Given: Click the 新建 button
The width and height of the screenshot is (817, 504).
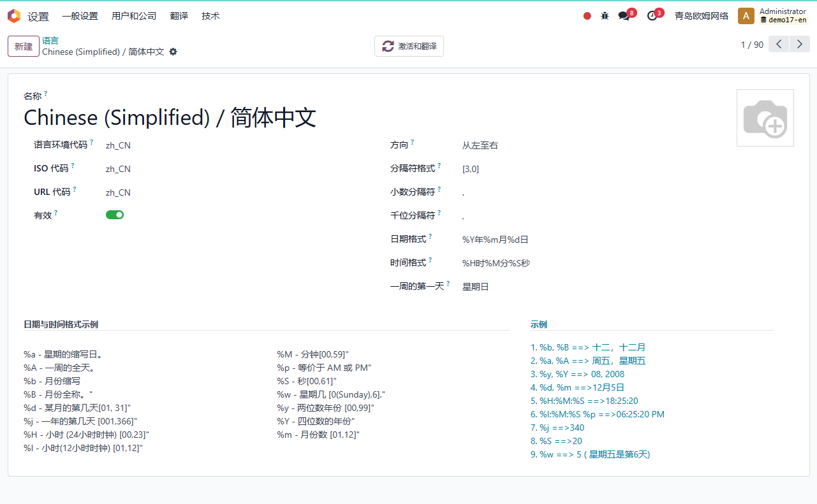Looking at the screenshot, I should click(x=24, y=47).
